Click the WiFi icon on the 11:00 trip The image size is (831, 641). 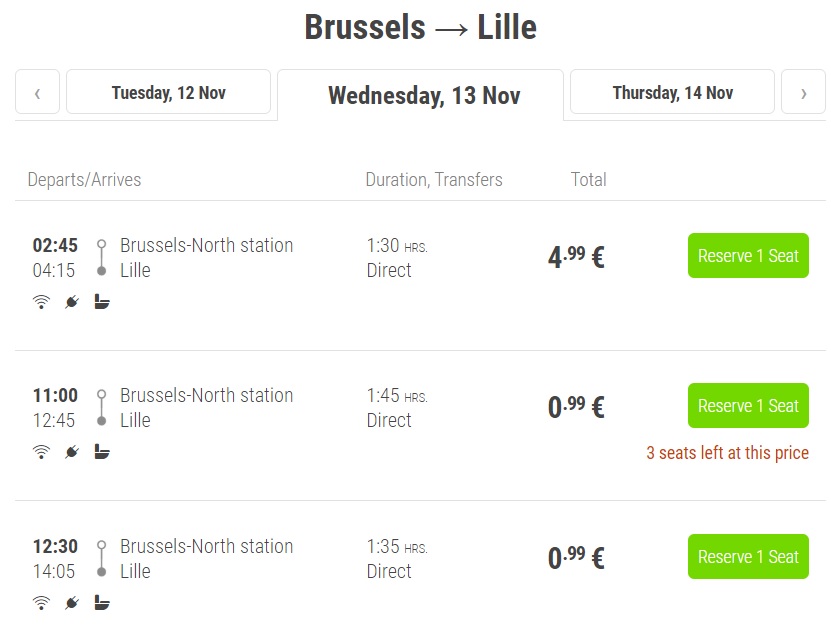pos(40,452)
